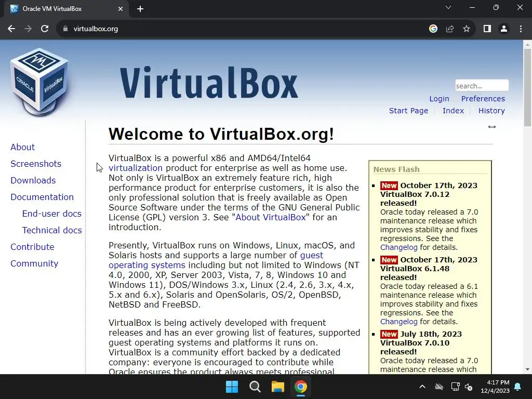Click the address bar URL
The image size is (532, 399).
click(96, 29)
